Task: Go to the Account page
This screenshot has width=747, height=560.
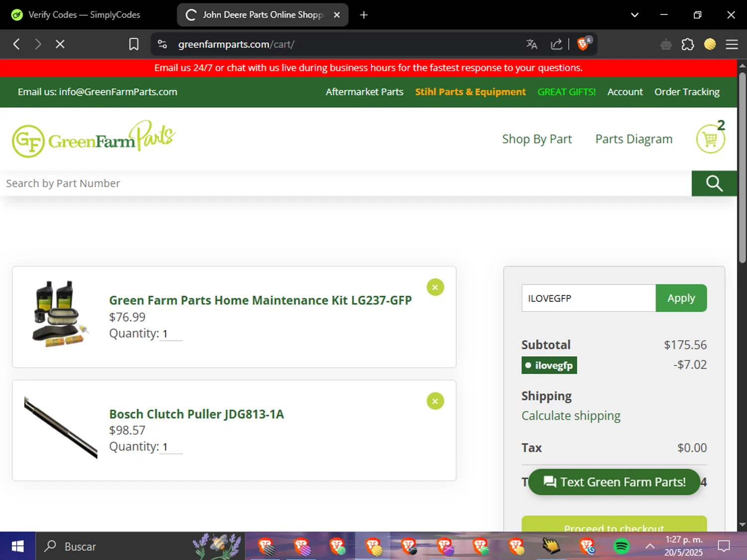Action: point(625,92)
